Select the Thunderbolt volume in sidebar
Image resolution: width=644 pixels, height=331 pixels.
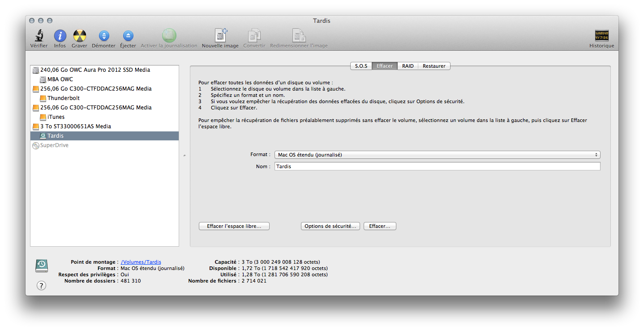coord(64,98)
